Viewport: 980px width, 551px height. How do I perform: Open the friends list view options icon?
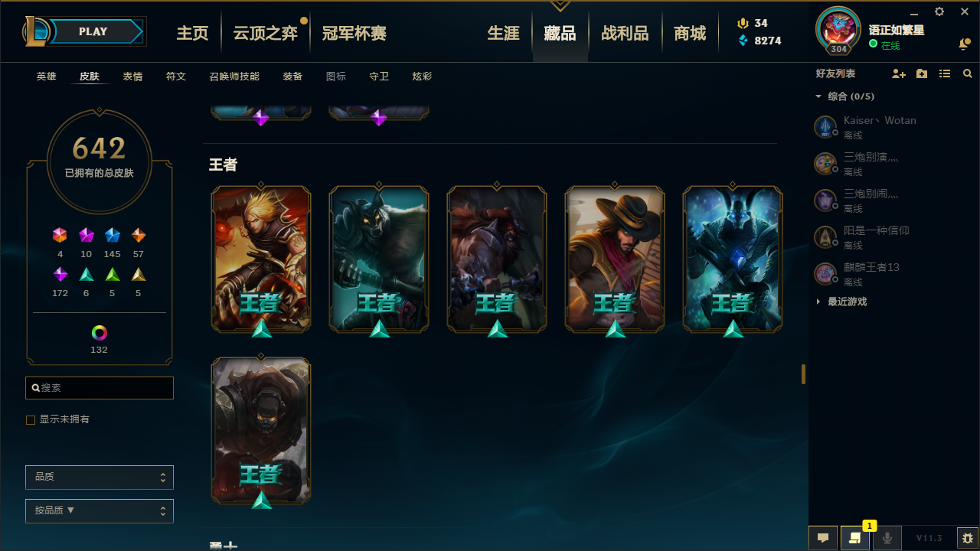coord(945,73)
